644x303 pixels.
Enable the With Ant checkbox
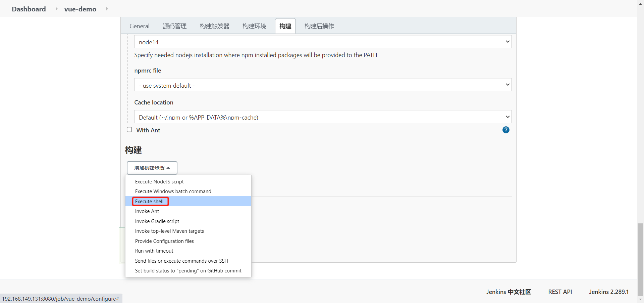pos(129,130)
